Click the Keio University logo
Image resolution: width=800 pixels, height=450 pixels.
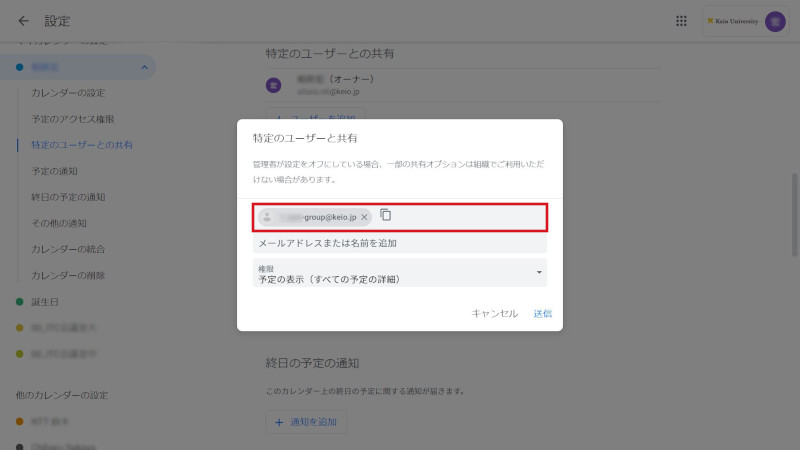733,21
